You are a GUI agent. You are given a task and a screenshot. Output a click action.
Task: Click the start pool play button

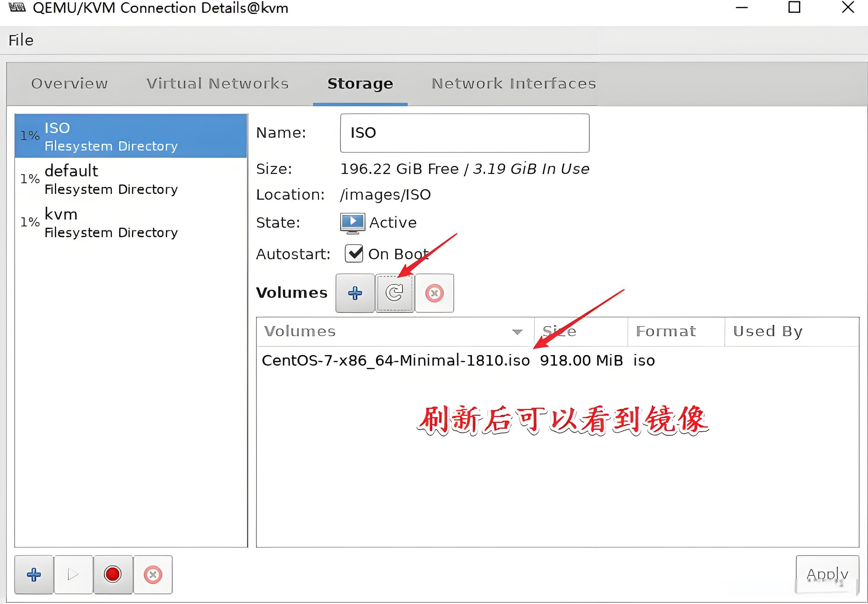coord(73,575)
